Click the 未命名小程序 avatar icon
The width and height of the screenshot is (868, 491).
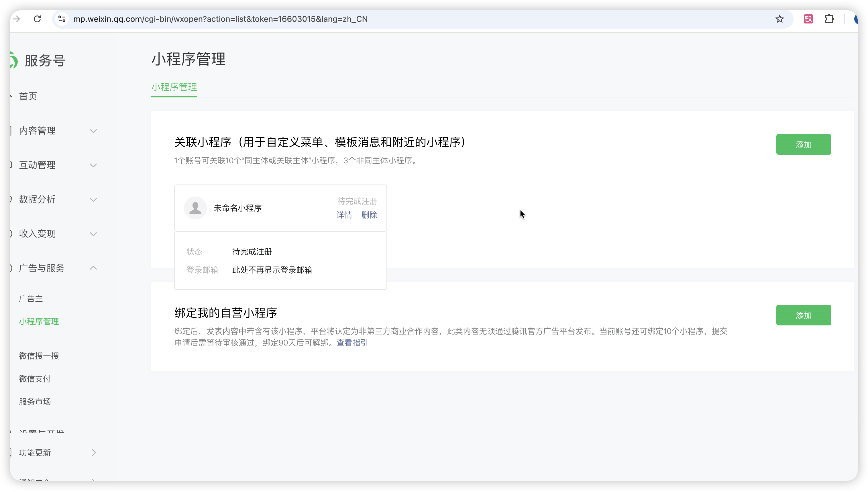point(195,208)
